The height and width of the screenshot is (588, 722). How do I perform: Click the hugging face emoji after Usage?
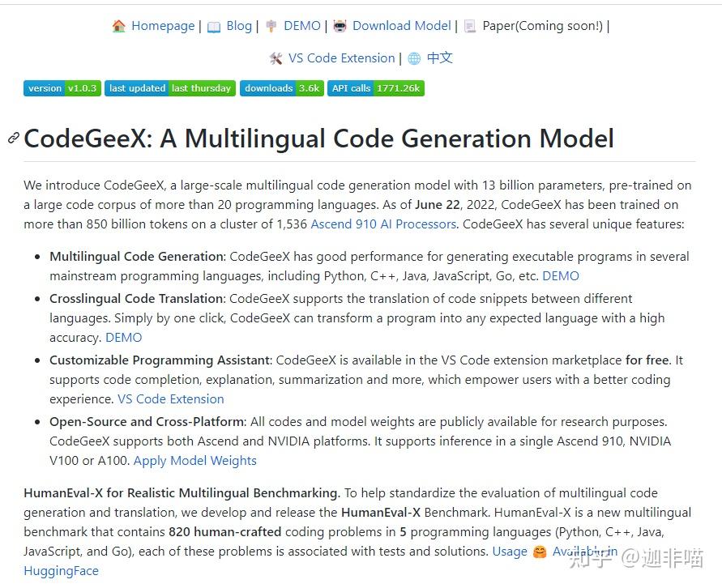[x=537, y=551]
